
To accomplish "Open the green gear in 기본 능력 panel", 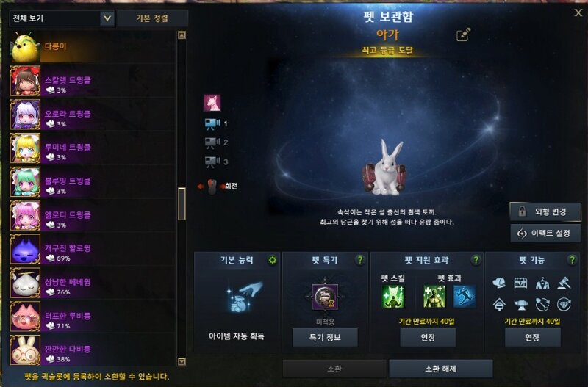I will (x=273, y=260).
